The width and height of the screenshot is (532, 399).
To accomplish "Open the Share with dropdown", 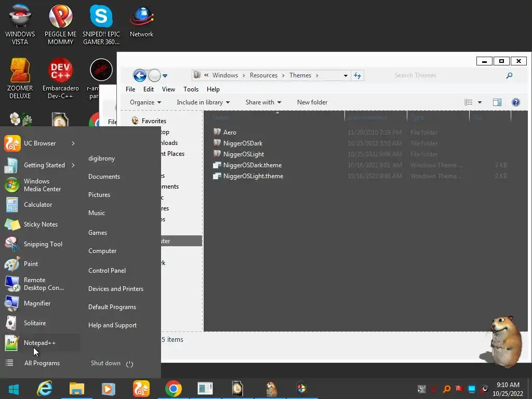I will point(263,102).
